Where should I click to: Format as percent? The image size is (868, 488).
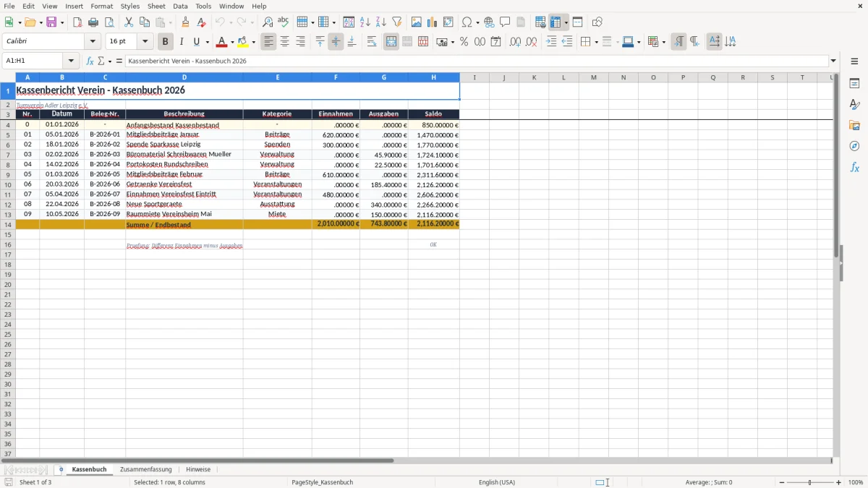[464, 42]
